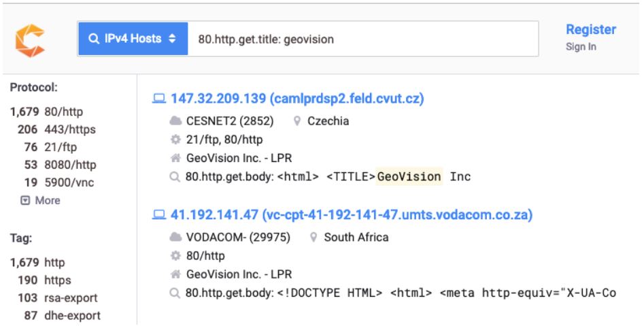
Task: Click location pin icon beside Czechia
Action: point(297,121)
